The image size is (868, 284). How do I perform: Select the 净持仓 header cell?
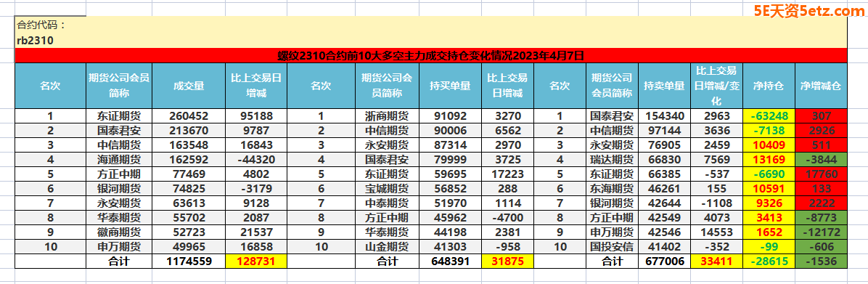pos(769,86)
